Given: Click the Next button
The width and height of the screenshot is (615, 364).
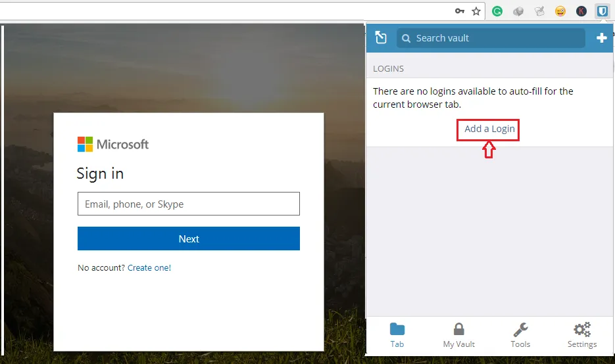Looking at the screenshot, I should 189,239.
